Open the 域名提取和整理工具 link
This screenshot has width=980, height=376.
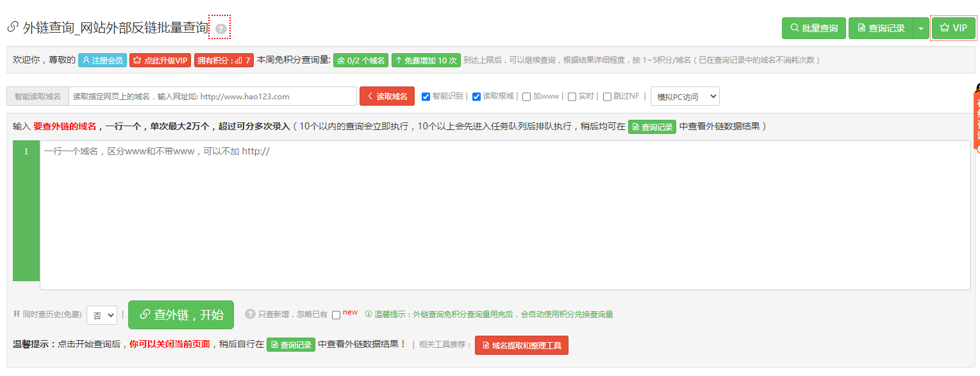pyautogui.click(x=521, y=345)
